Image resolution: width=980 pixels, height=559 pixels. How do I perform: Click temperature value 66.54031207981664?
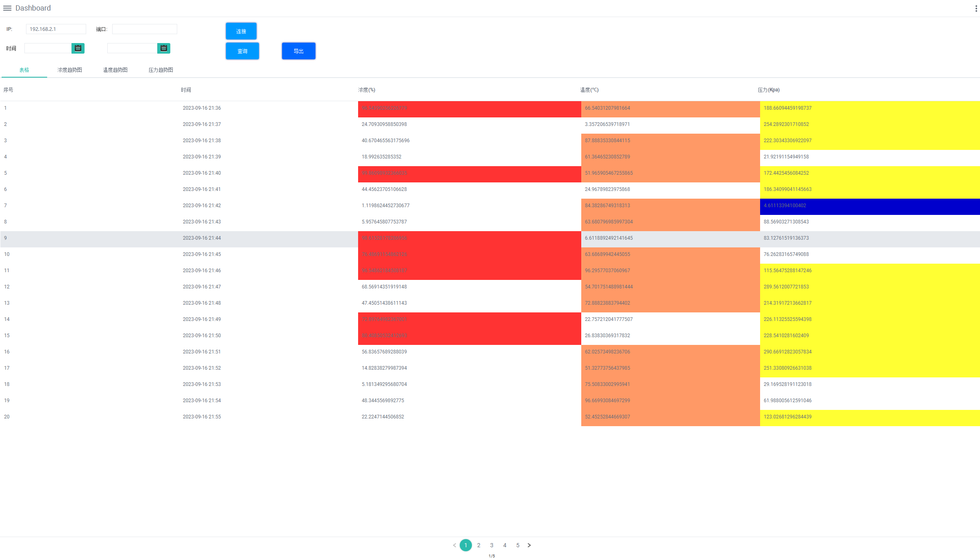point(607,108)
